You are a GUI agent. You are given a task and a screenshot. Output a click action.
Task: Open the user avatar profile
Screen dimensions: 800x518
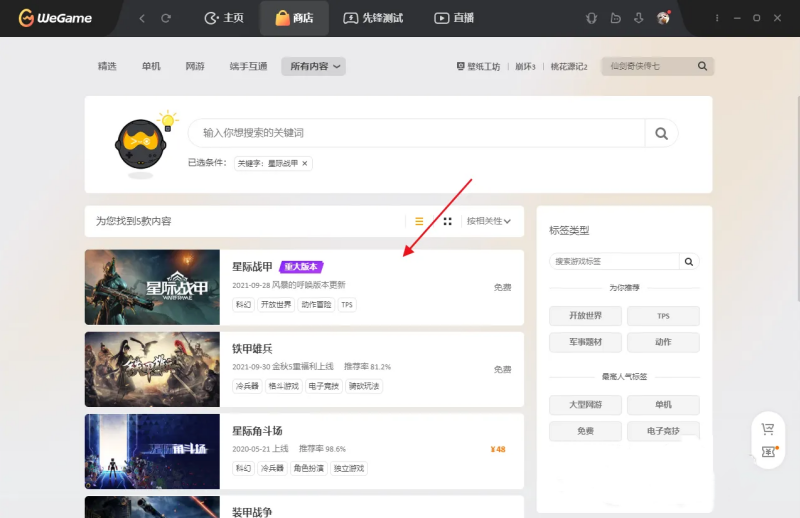(663, 18)
